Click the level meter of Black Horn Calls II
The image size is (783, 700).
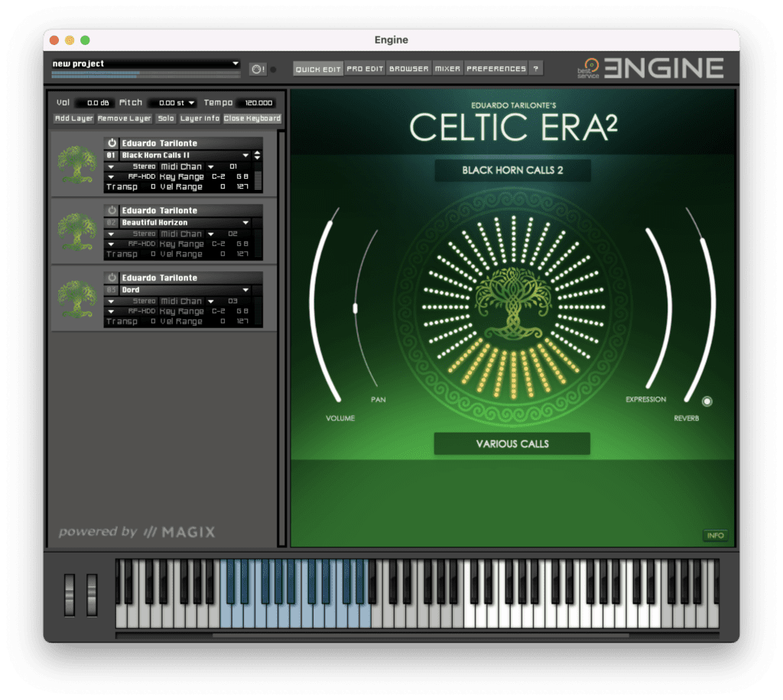click(x=258, y=180)
